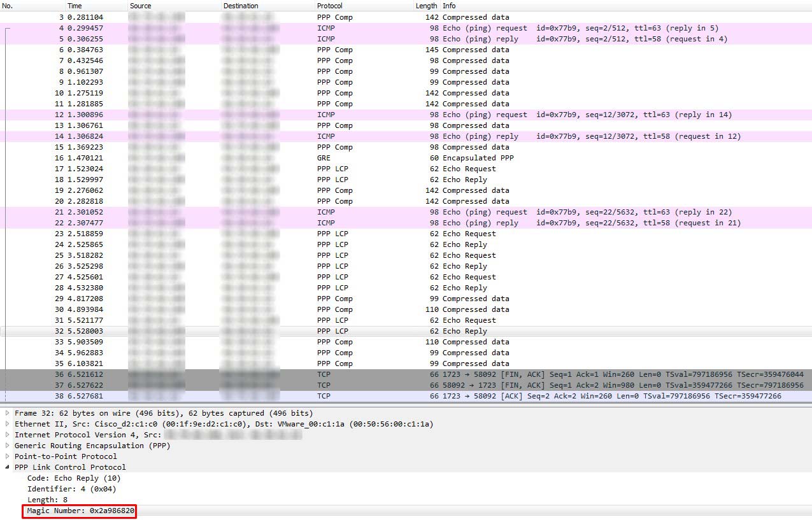The height and width of the screenshot is (522, 812).
Task: Select packet 7 at time 0.432546
Action: (406, 60)
